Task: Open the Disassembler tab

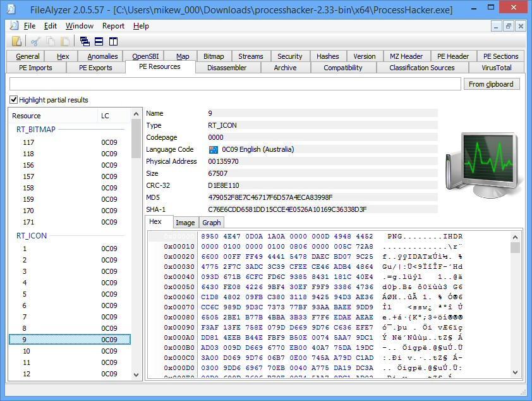Action: 227,68
